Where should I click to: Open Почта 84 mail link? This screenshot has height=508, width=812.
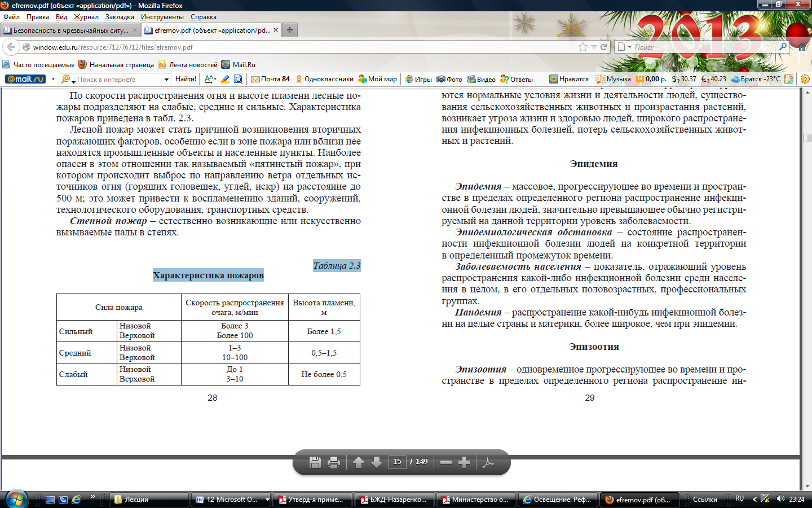click(x=271, y=79)
